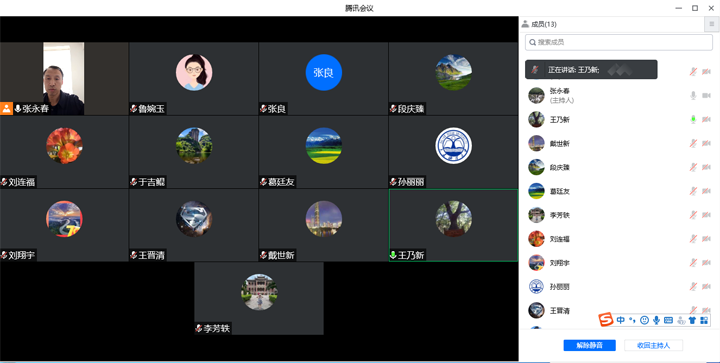Viewport: 720px width, 363px height.
Task: Click 刘连福's name label on the video tile
Action: (22, 182)
